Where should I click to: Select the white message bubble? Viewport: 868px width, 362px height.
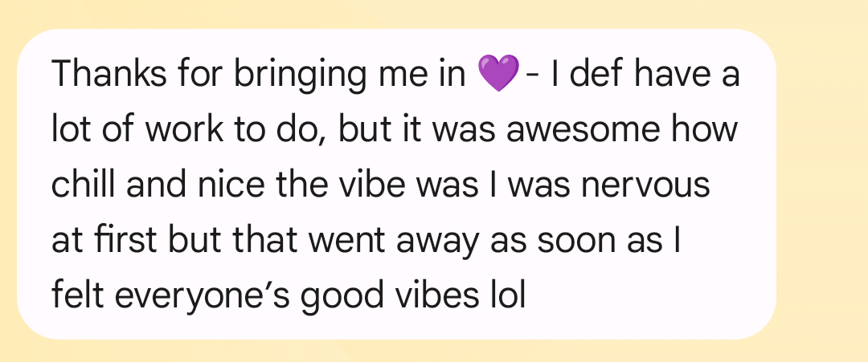point(396,184)
